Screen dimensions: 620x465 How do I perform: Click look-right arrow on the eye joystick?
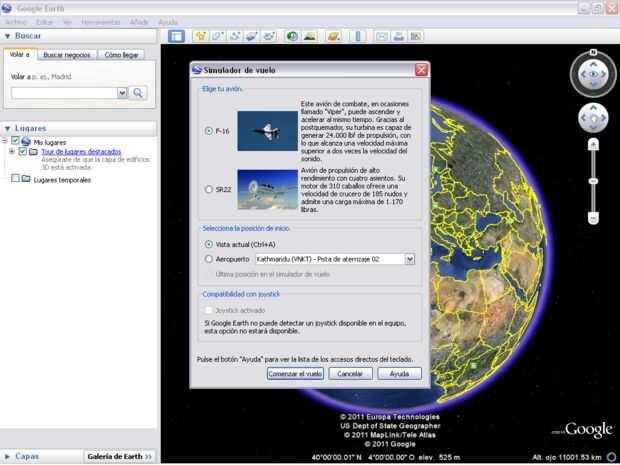(x=604, y=74)
